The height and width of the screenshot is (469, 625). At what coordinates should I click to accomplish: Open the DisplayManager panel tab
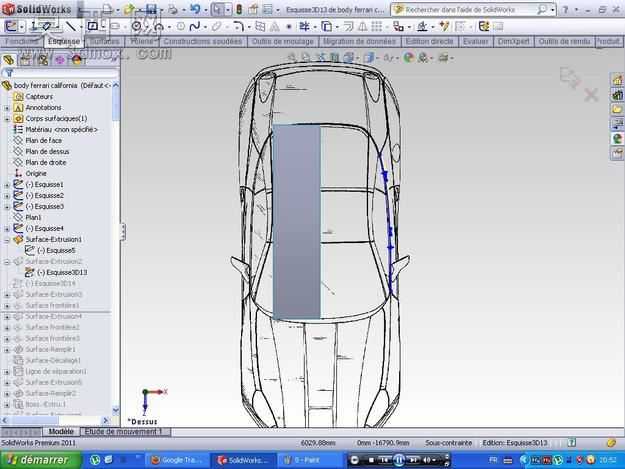click(77, 60)
